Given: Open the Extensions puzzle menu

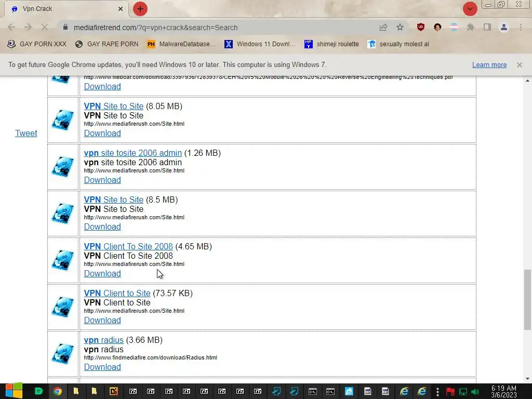Looking at the screenshot, I should (x=471, y=28).
